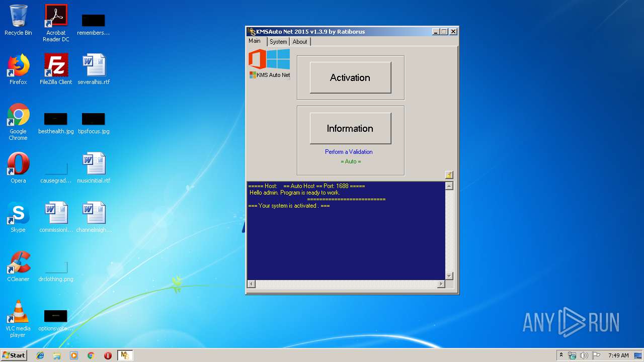
Task: Select the musicinitial.rtf document icon
Action: pyautogui.click(x=94, y=168)
